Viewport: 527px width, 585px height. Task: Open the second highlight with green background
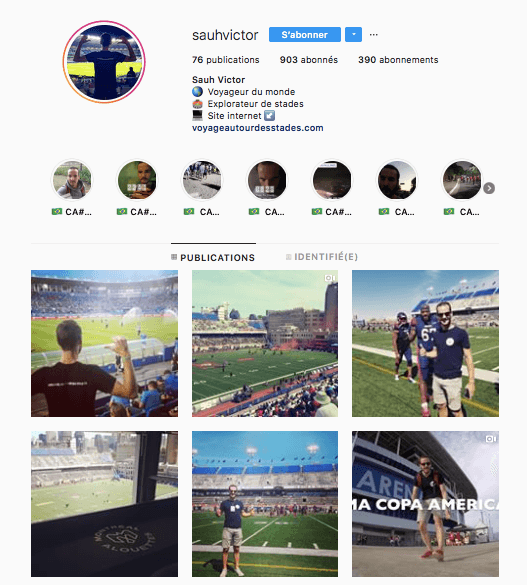click(137, 180)
